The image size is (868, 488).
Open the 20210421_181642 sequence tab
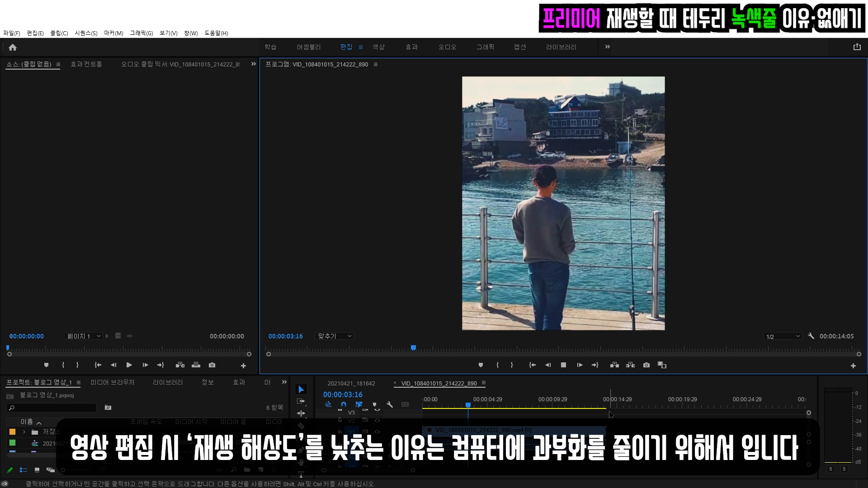351,384
